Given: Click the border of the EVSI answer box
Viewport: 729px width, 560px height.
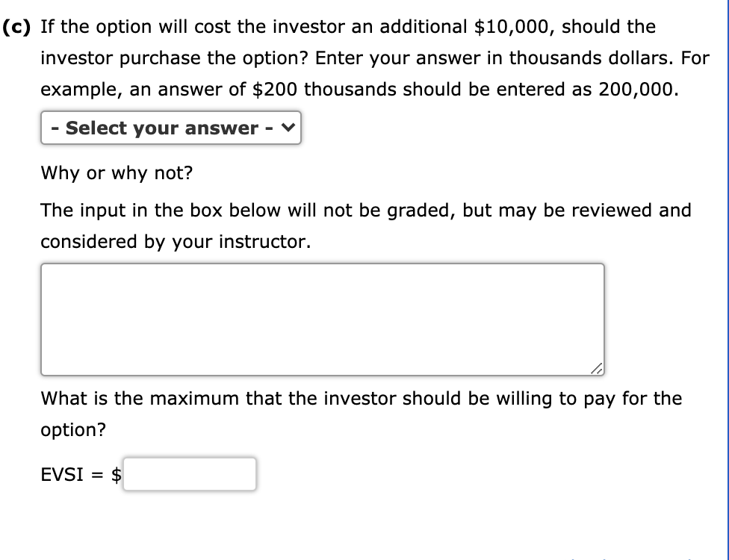Looking at the screenshot, I should (x=190, y=459).
